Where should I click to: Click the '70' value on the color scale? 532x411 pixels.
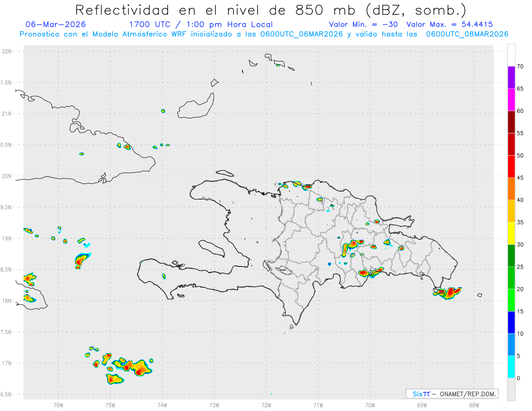[520, 67]
